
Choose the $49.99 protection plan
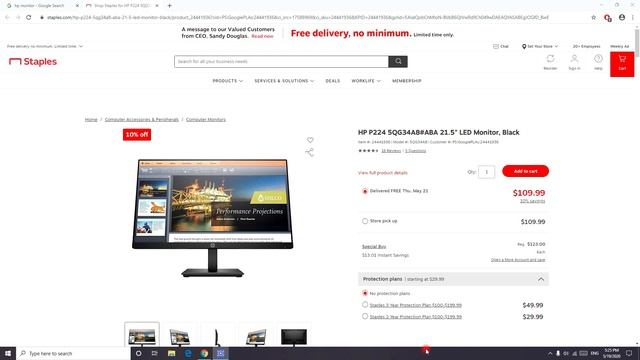pyautogui.click(x=365, y=304)
